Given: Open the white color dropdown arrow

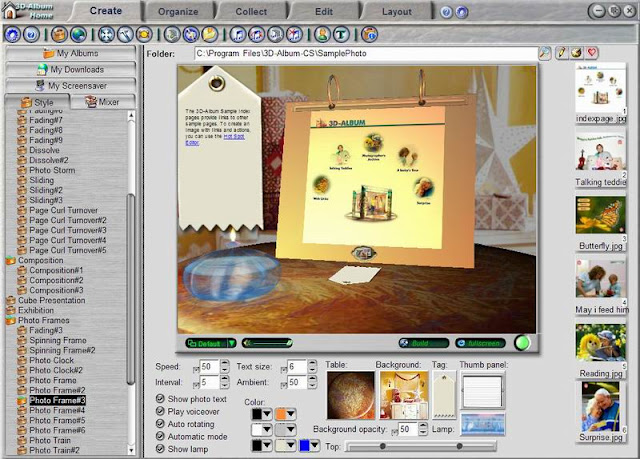Looking at the screenshot, I should (x=267, y=430).
